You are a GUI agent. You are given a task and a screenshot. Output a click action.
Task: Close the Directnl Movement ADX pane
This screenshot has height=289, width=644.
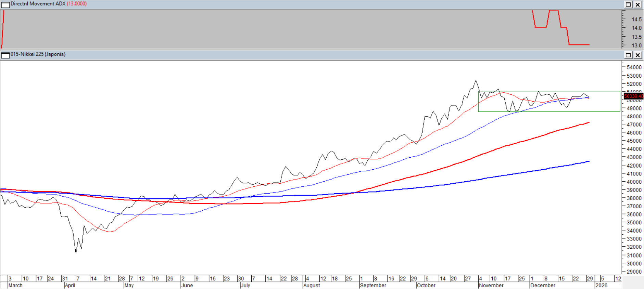click(637, 4)
